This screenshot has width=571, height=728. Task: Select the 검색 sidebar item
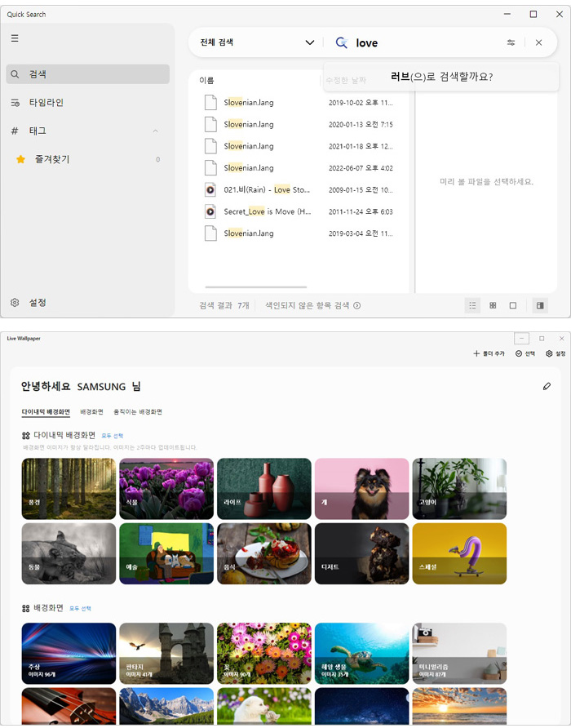coord(88,74)
